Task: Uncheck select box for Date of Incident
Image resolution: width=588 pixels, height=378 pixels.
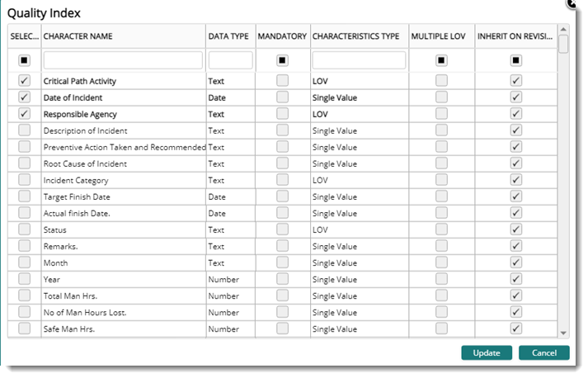Action: 25,97
